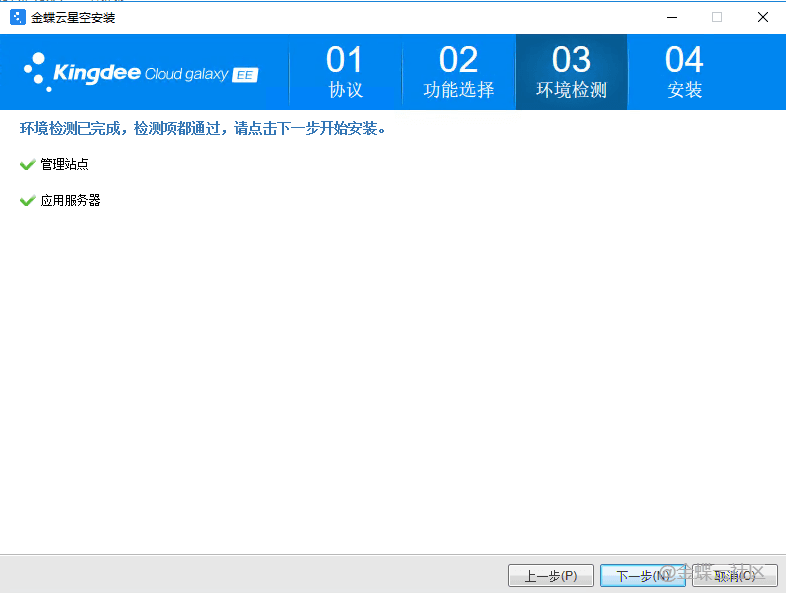This screenshot has width=786, height=593.
Task: Minimize the installer window
Action: coord(672,17)
